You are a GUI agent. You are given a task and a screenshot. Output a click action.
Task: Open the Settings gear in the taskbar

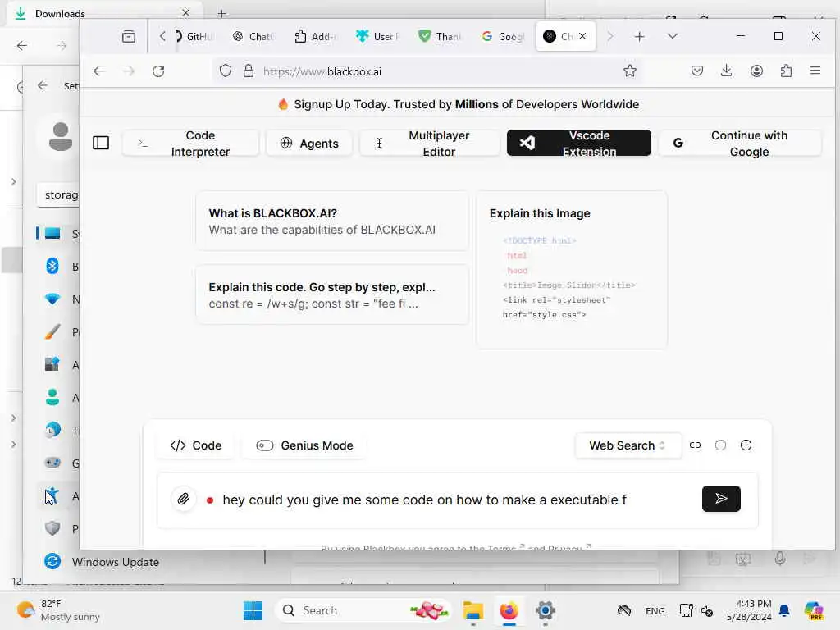point(546,610)
